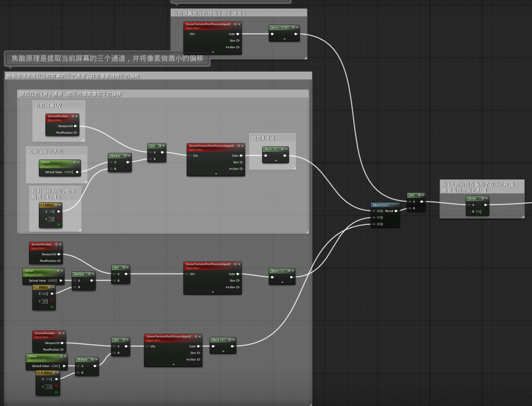Click the A input pin on Divide node
Screen dimensions: 532x406
pos(469,205)
